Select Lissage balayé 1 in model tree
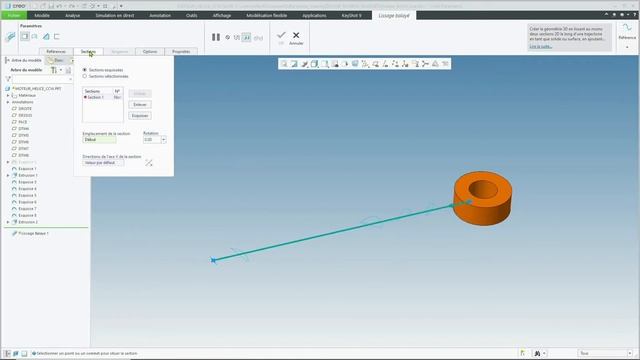Viewport: 640px width, 360px height. [x=33, y=233]
